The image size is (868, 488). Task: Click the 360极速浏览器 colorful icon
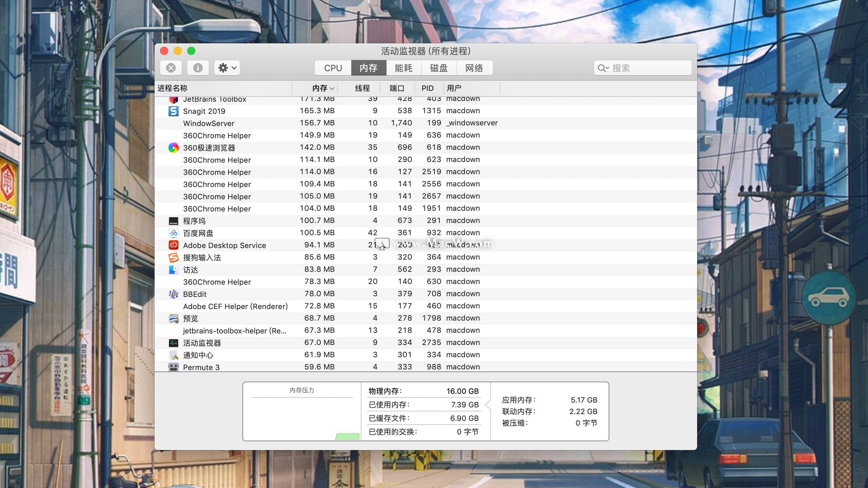[174, 148]
